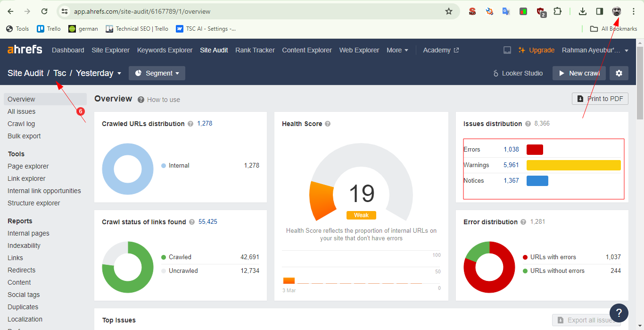This screenshot has height=330, width=644.
Task: Open the german bookmark
Action: 83,29
